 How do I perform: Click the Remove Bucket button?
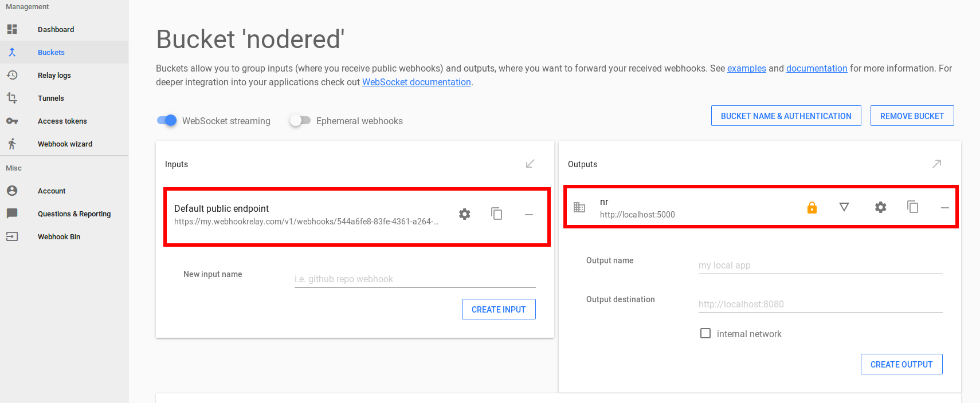click(x=912, y=116)
